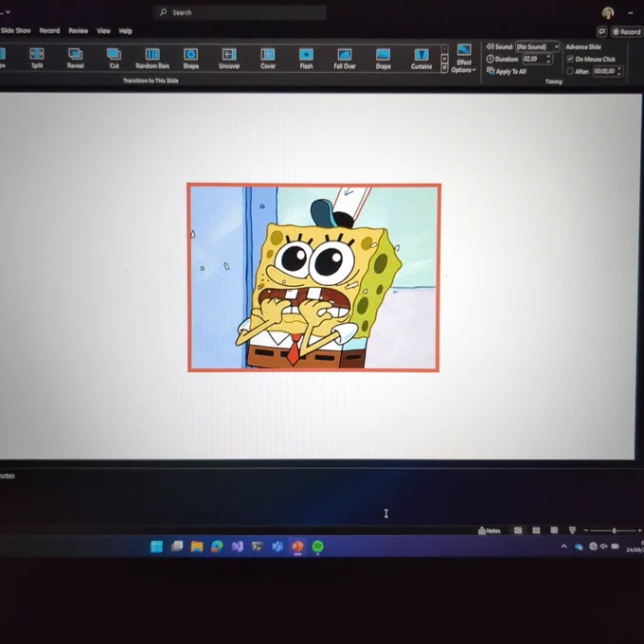
Task: Open the Slide Show tab
Action: 15,31
